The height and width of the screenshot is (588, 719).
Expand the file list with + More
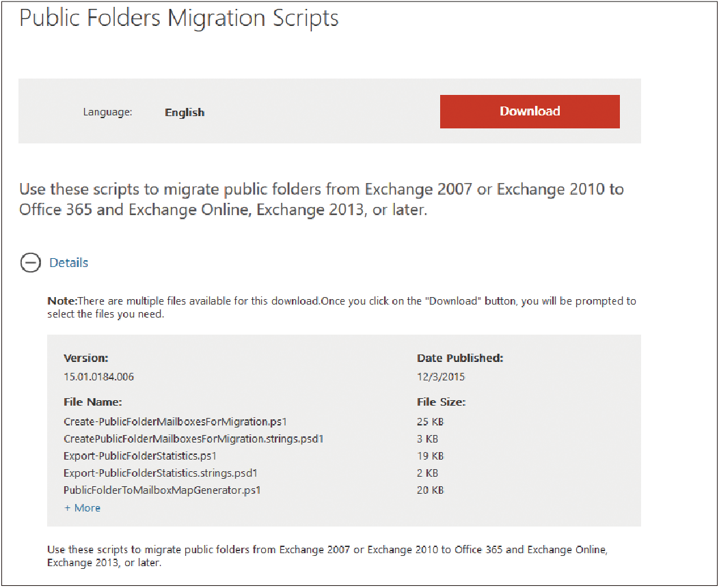(82, 508)
